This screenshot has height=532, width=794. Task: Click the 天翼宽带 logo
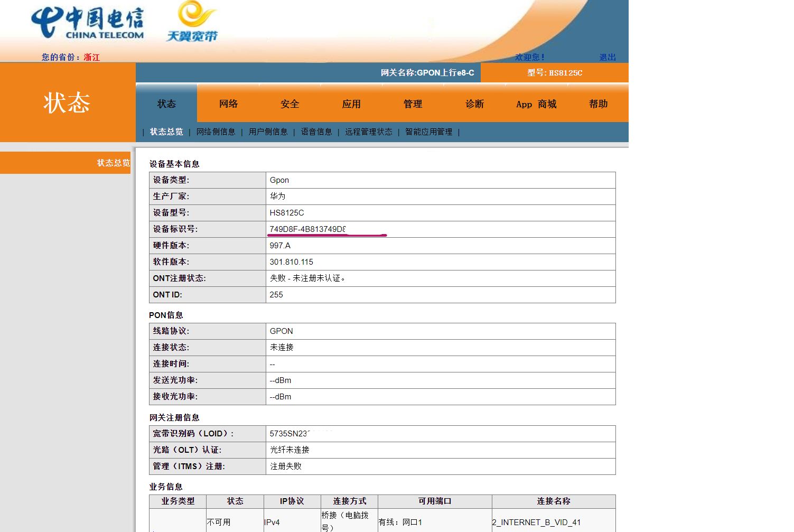pos(193,22)
